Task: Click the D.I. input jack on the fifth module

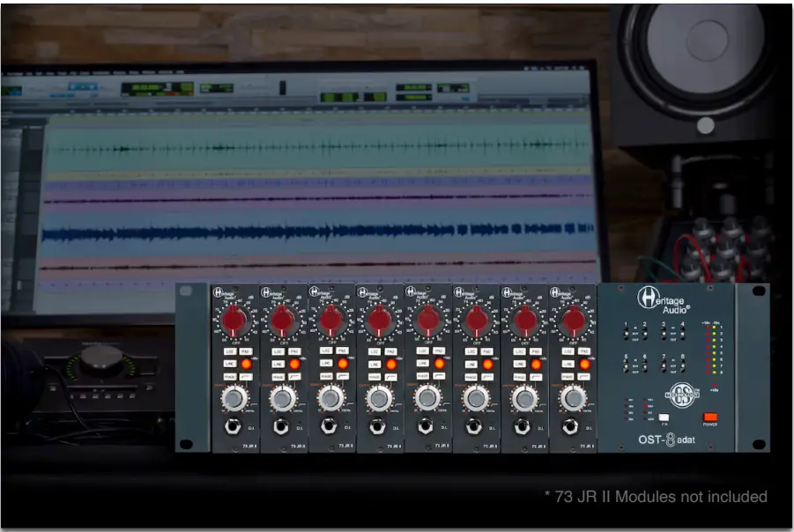Action: point(426,425)
